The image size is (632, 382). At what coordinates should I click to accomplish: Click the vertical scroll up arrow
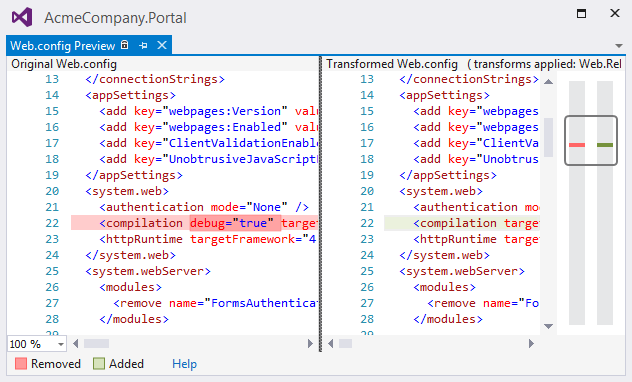[x=548, y=82]
